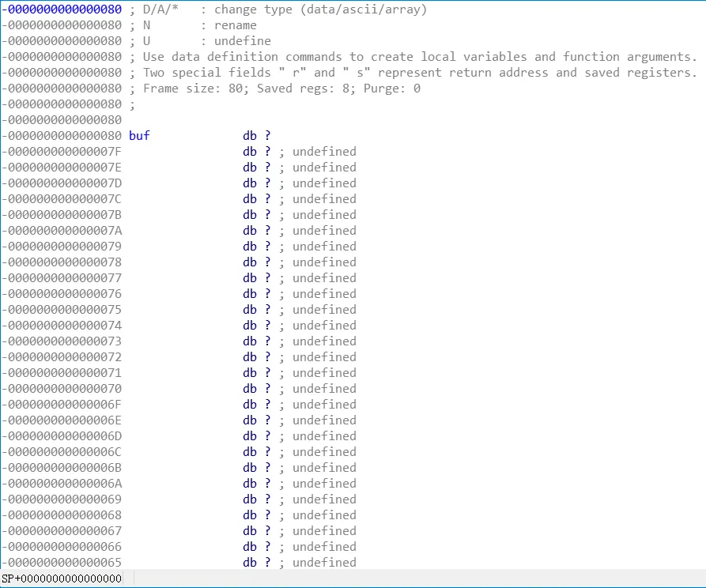The image size is (706, 588).
Task: Select the buf variable name
Action: click(139, 135)
